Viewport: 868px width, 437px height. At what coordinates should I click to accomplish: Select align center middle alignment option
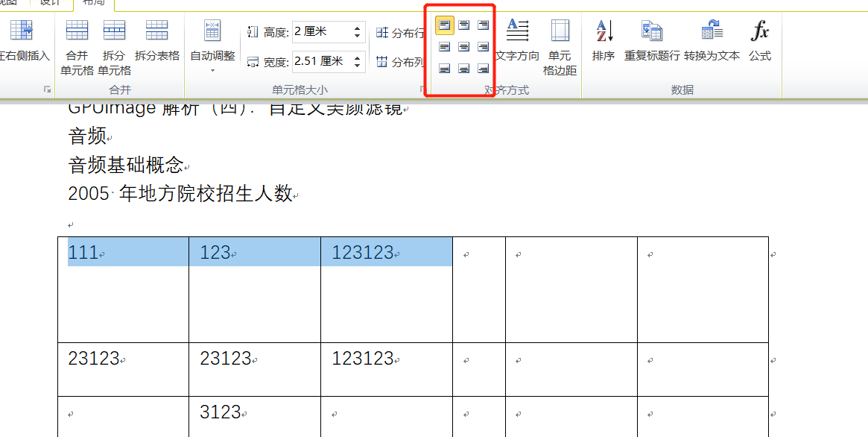point(464,47)
